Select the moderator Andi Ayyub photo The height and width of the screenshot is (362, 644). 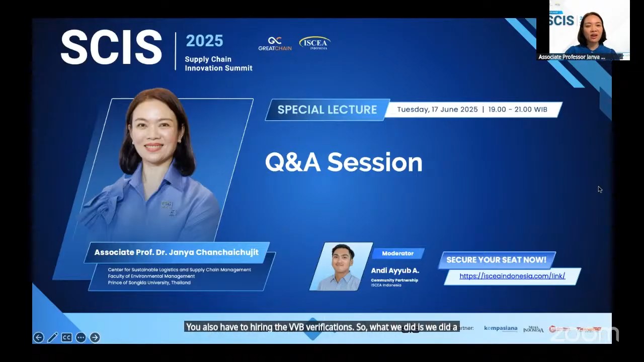point(342,266)
